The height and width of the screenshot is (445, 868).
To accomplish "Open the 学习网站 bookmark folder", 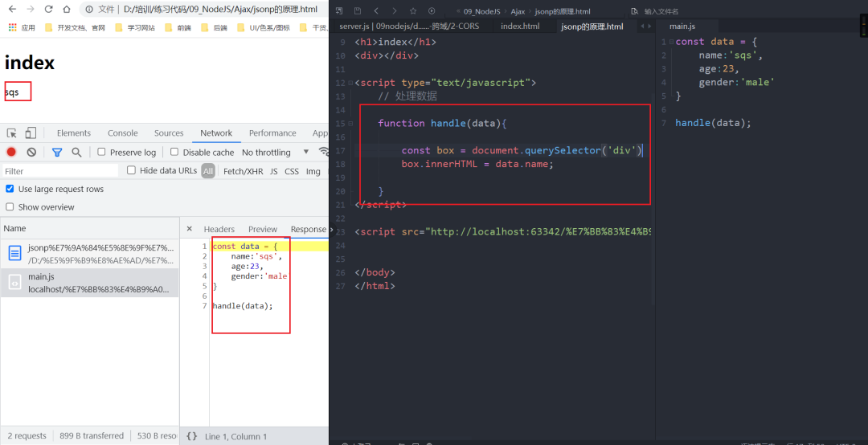I will (135, 27).
